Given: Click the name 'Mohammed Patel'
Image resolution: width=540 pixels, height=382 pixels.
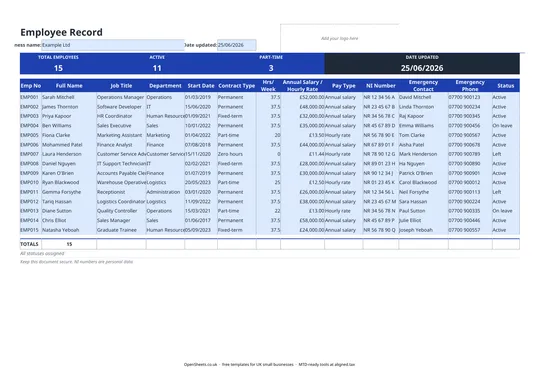Looking at the screenshot, I should click(x=62, y=145).
